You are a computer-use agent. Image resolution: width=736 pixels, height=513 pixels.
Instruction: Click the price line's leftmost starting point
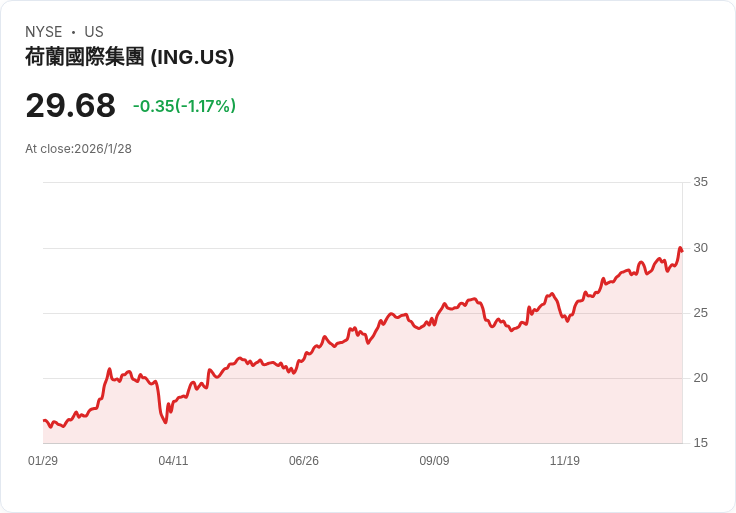[x=44, y=421]
